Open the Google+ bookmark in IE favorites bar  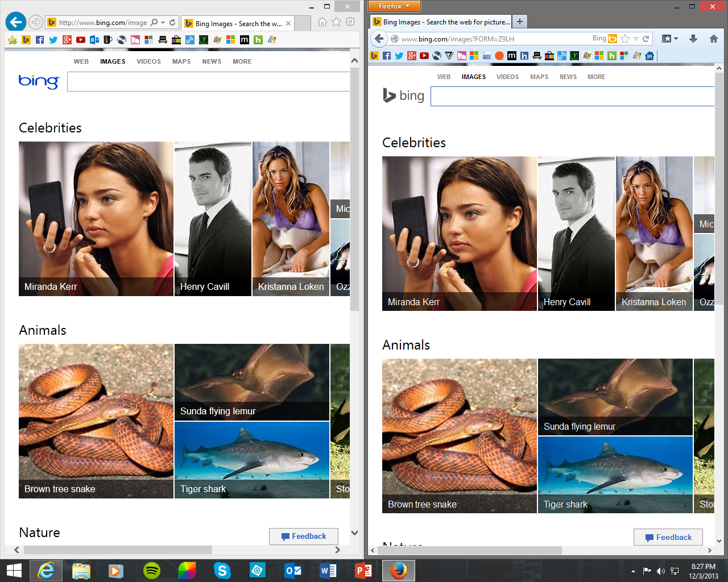click(67, 40)
